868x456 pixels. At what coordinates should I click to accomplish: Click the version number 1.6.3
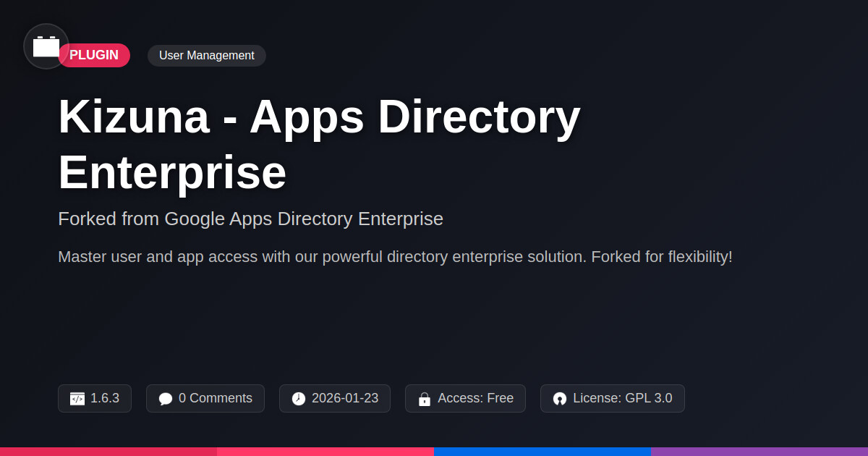pos(105,398)
